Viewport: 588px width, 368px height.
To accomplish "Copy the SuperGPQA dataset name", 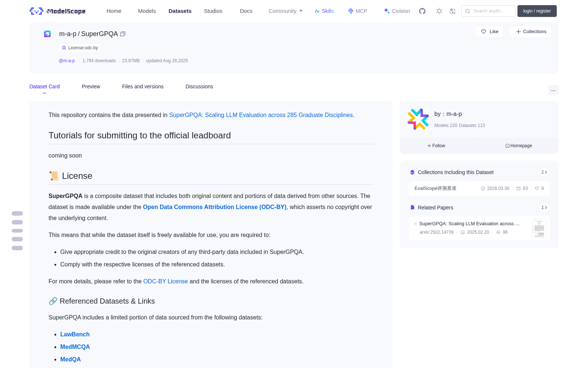I will [123, 34].
